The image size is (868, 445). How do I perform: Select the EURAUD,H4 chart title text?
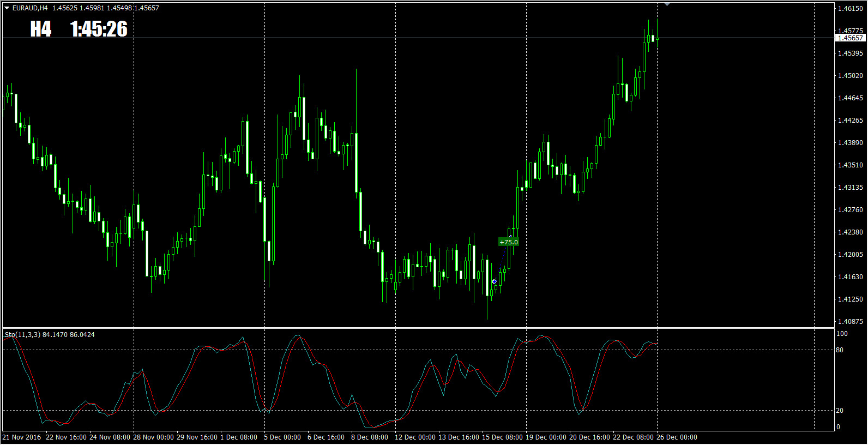30,8
